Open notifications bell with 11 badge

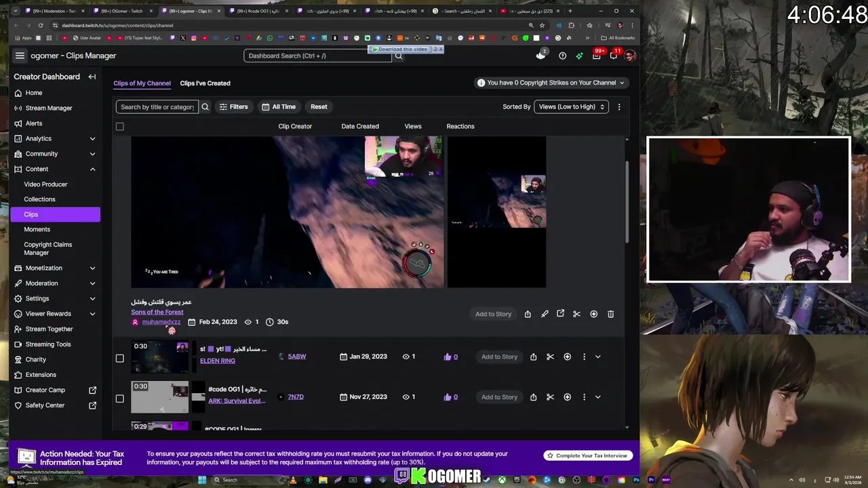tap(614, 56)
